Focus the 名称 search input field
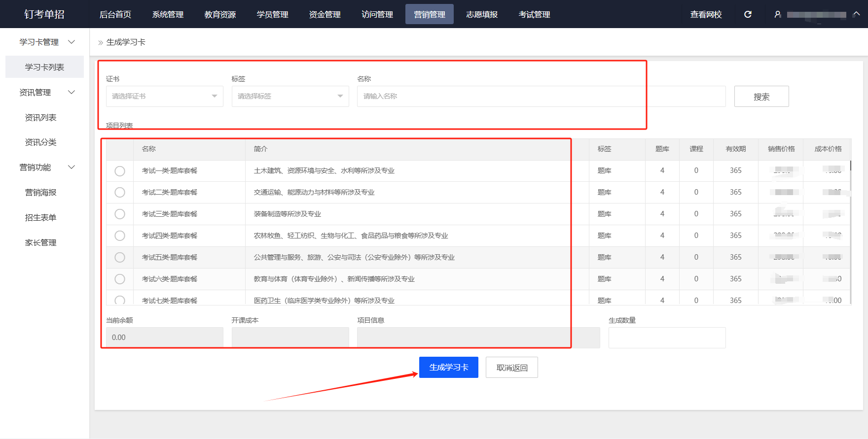Image resolution: width=868 pixels, height=439 pixels. coord(541,97)
